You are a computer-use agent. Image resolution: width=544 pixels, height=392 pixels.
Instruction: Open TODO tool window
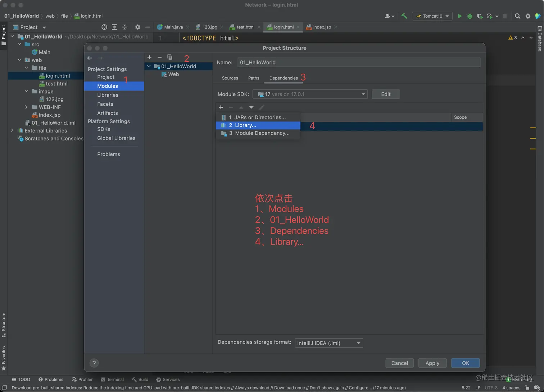click(x=21, y=379)
